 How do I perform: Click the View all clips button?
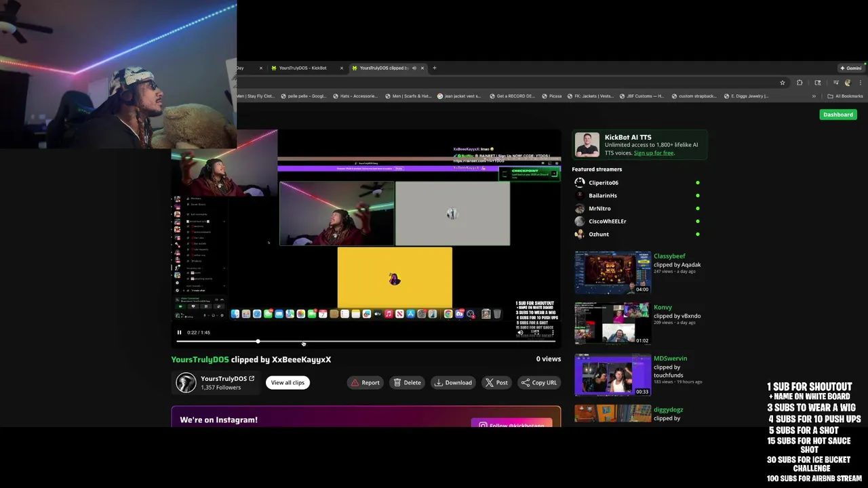pos(288,382)
